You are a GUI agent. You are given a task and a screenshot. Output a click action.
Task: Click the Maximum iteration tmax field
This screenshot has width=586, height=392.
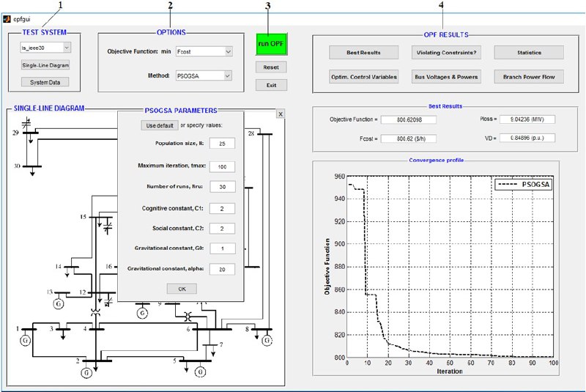(x=223, y=166)
